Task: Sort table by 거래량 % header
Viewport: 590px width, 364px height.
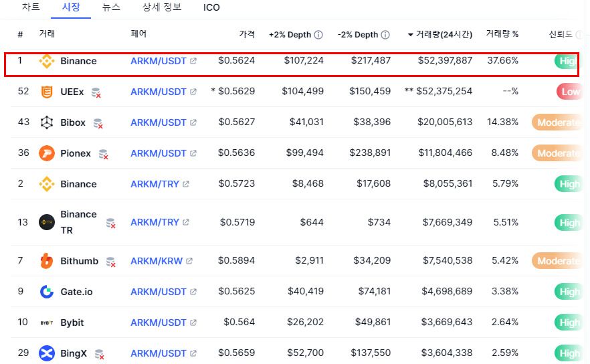Action: [502, 34]
